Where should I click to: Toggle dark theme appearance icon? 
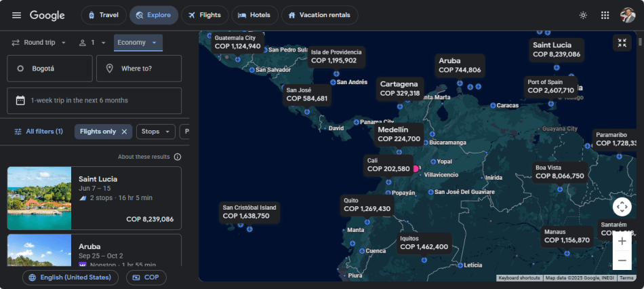(583, 15)
